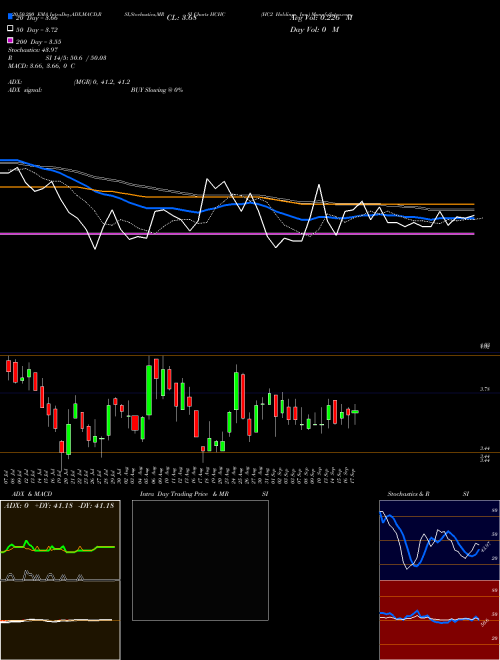Click the 'ADX & MACD' panel title
The height and width of the screenshot is (660, 500).
[32, 494]
